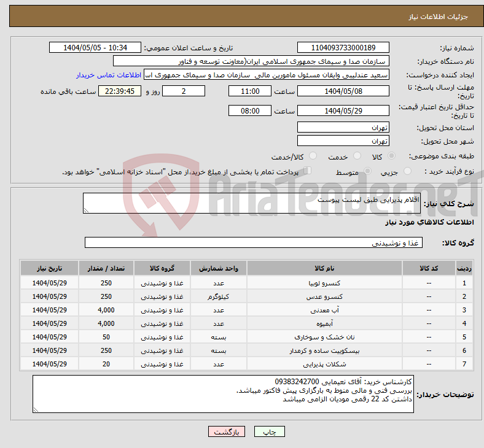
Task: Click the price validity date 1404/05/29 field
Action: 343,110
